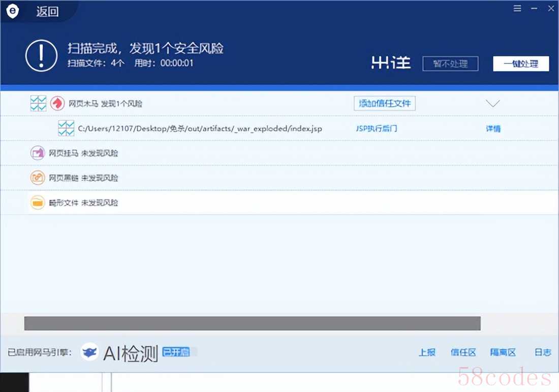Screen dimensions: 559x392
Task: Open the hamburger menu in title bar
Action: pos(517,8)
